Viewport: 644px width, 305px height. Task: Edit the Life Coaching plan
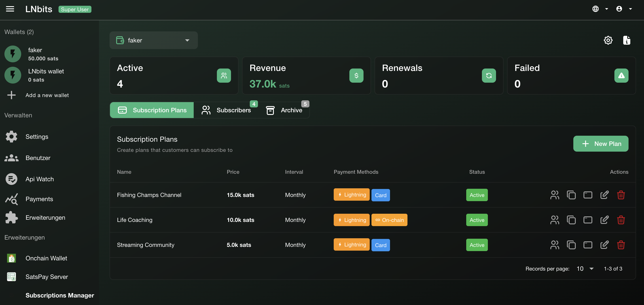point(604,220)
